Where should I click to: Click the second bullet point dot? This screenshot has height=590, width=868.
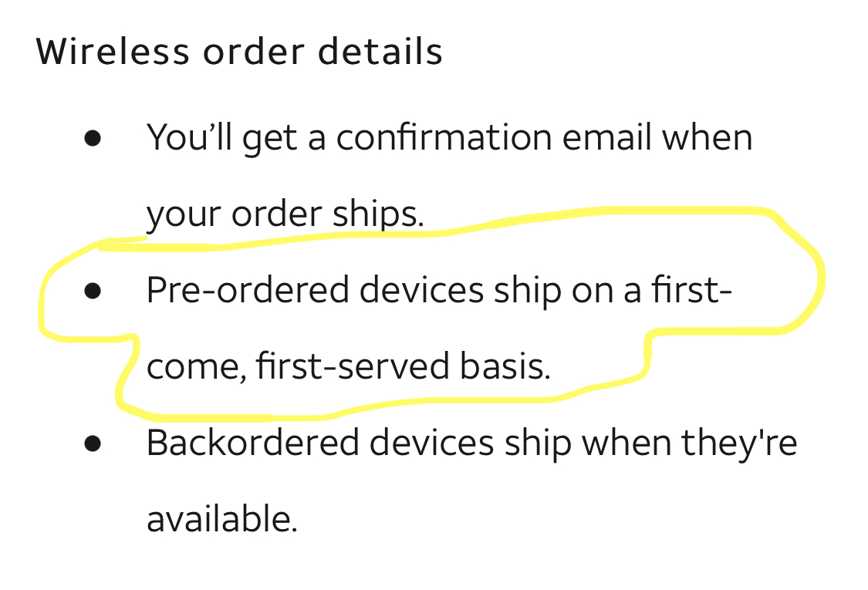93,291
